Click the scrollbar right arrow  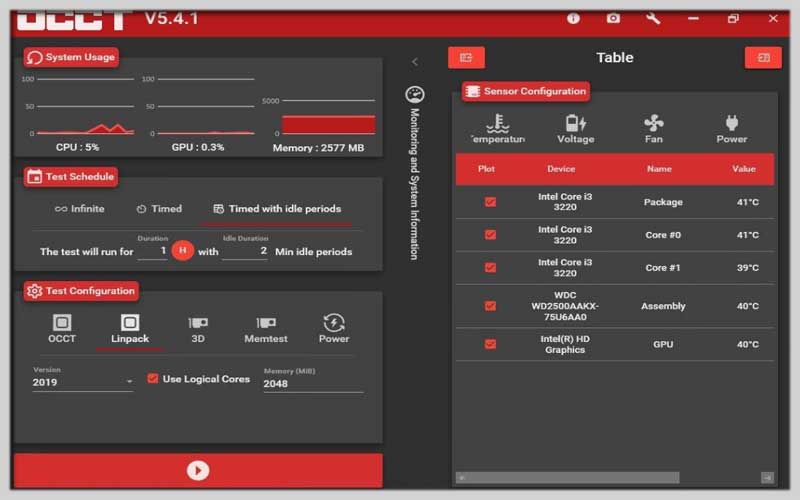click(767, 478)
